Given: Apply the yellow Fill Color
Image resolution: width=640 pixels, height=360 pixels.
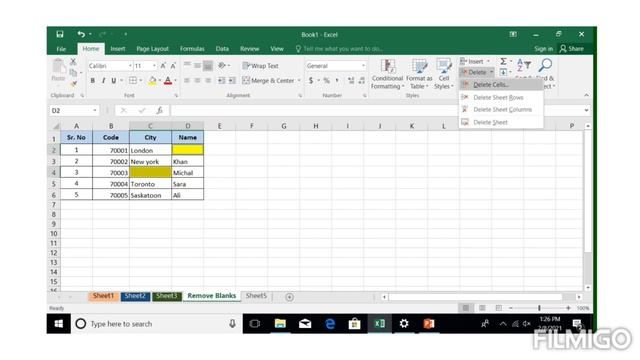Looking at the screenshot, I should click(x=152, y=81).
